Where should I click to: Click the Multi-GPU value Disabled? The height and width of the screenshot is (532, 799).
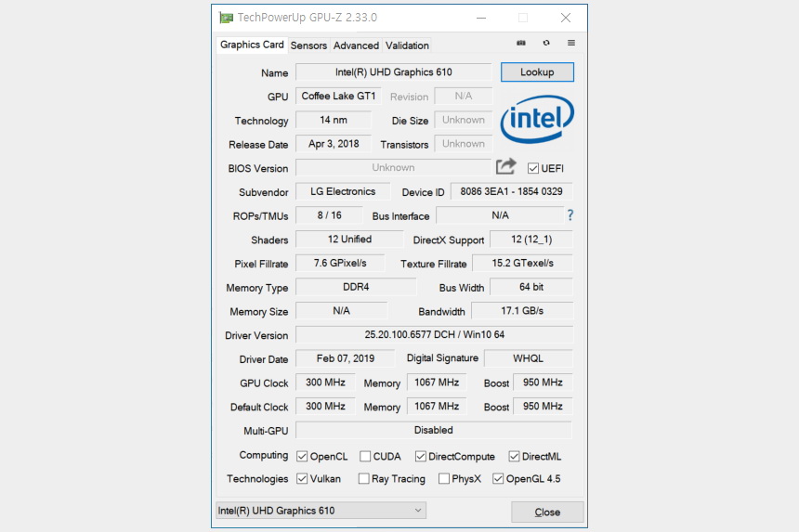pyautogui.click(x=434, y=431)
